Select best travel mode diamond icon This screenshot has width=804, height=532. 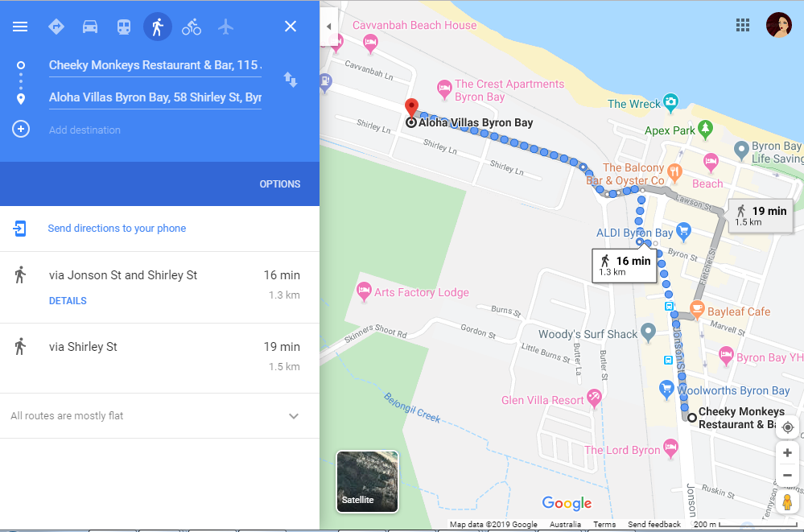click(56, 27)
